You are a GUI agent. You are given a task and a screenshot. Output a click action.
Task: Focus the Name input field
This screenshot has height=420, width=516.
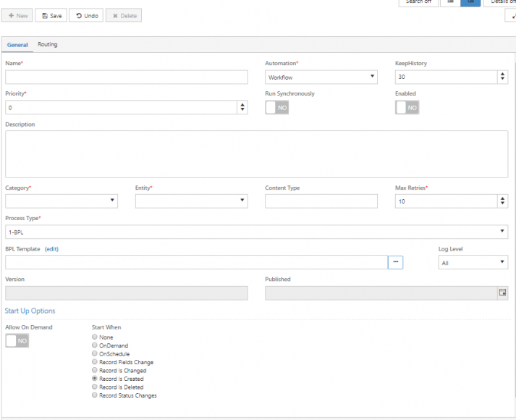[x=127, y=77]
